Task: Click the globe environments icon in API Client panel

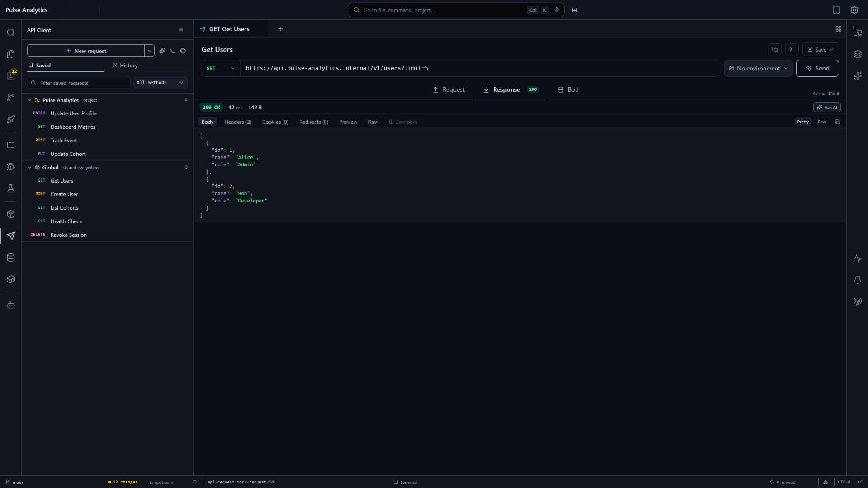Action: click(183, 51)
